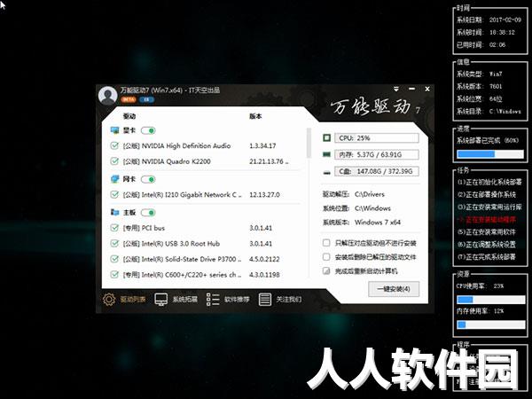Screen dimensions: 532x399
Task: Click the 万能驱动 calligraphy logo
Action: coord(371,107)
